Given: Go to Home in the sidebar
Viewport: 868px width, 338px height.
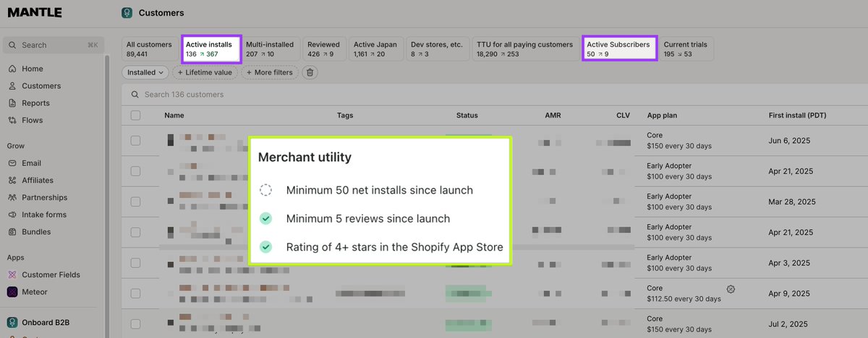Looking at the screenshot, I should 32,69.
